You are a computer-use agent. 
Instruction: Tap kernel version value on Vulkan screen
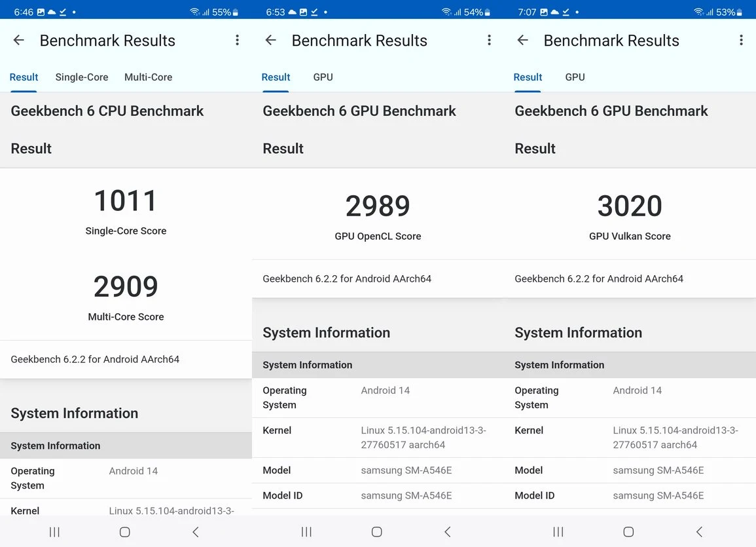(675, 438)
